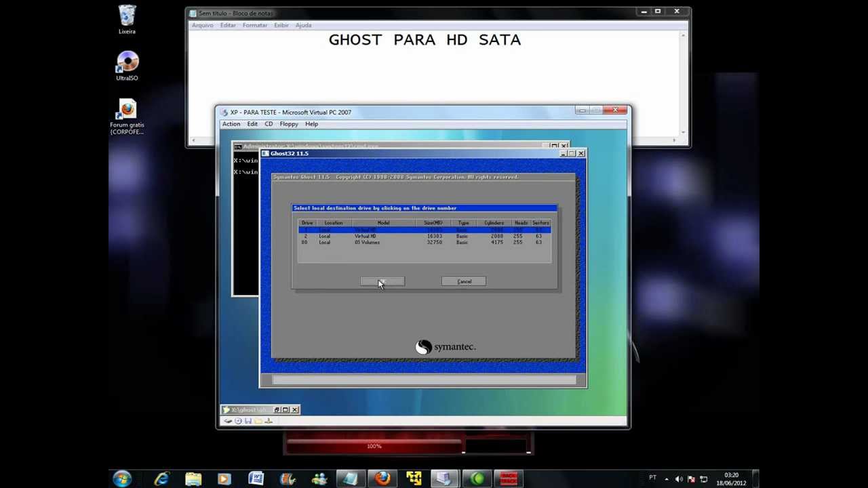868x488 pixels.
Task: Select drive 80 OS Volumes row in Ghost
Action: point(425,242)
